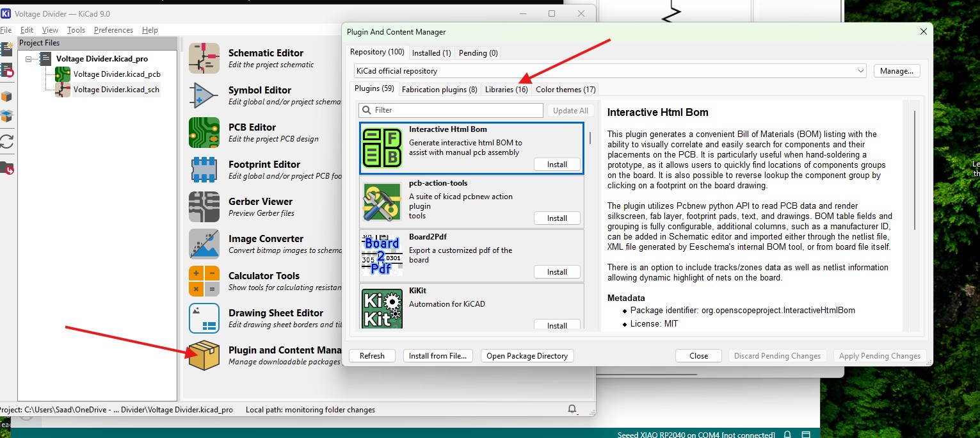
Task: Select Voltage Divider.kicad_sch in project tree
Action: click(116, 90)
